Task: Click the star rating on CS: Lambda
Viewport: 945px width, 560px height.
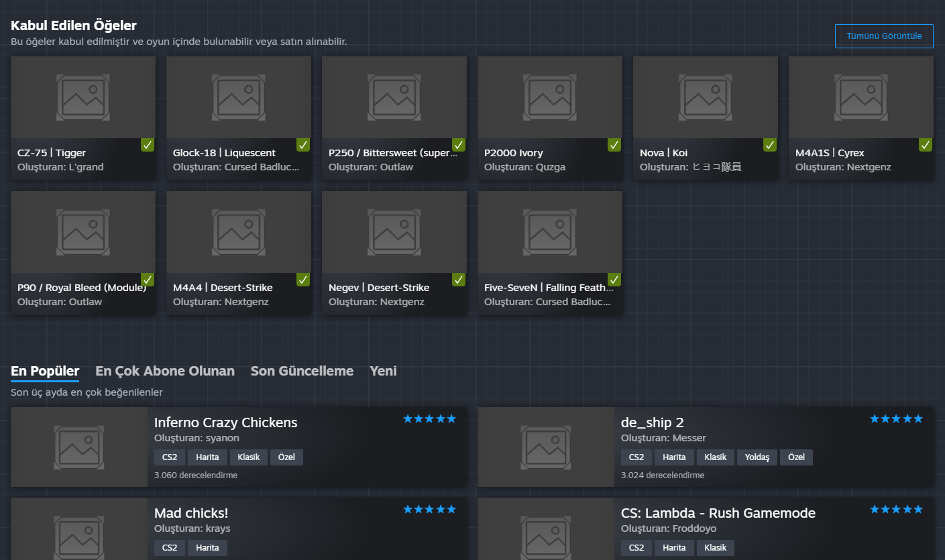Action: pyautogui.click(x=896, y=510)
